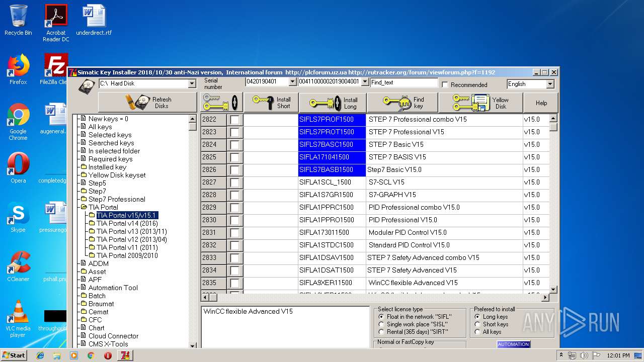
Task: Select Float in the network SIFL option
Action: (x=381, y=317)
